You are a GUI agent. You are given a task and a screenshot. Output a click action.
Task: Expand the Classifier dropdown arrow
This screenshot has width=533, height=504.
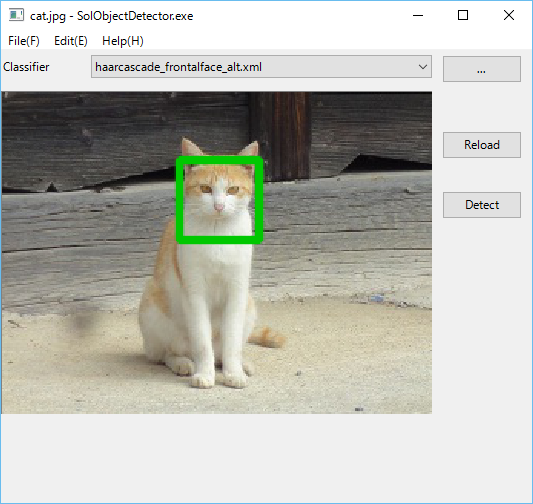click(423, 67)
